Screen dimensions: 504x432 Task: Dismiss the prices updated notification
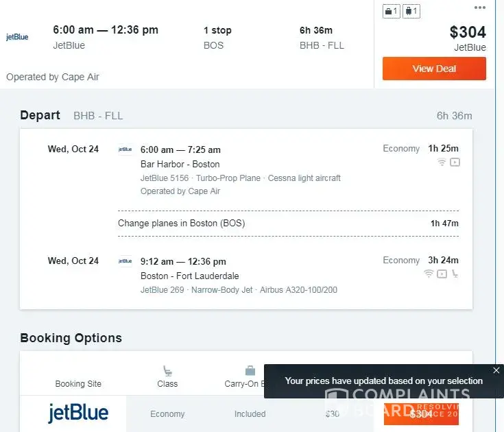click(496, 370)
